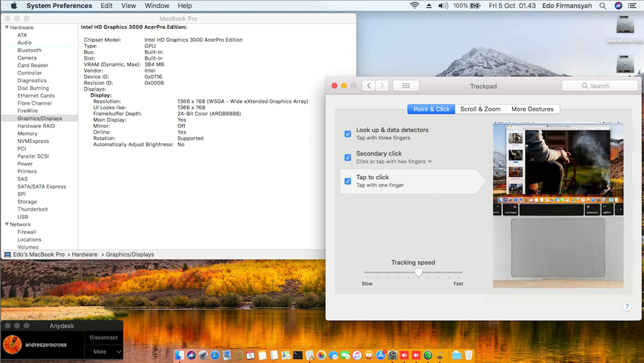Screen dimensions: 644x363
Task: Toggle the Secondary click checkbox
Action: (x=348, y=157)
